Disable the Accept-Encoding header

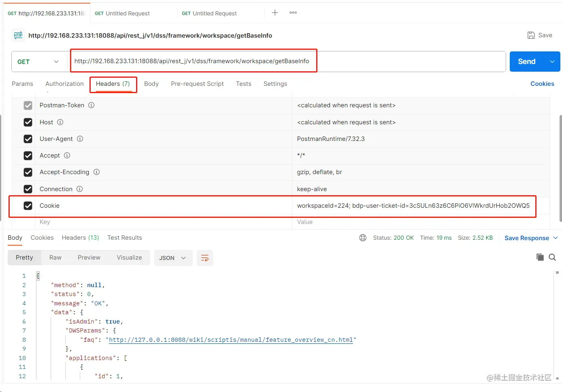28,172
